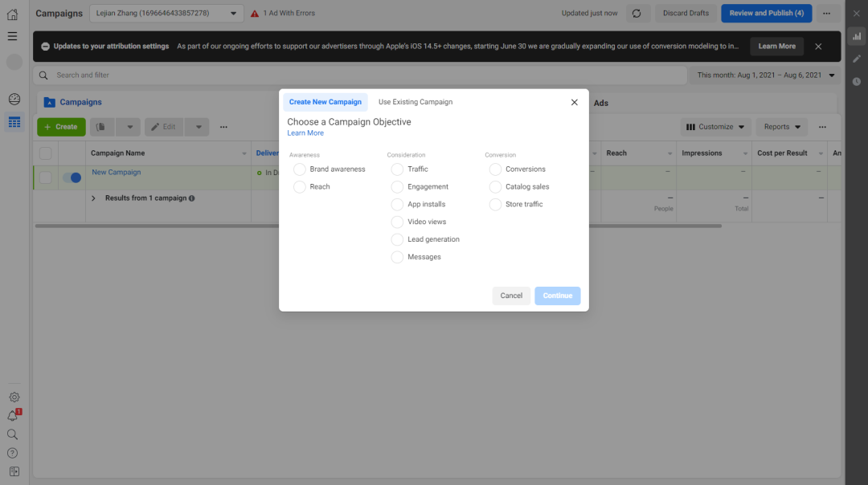
Task: Open the charts icon in right rail
Action: 857,36
